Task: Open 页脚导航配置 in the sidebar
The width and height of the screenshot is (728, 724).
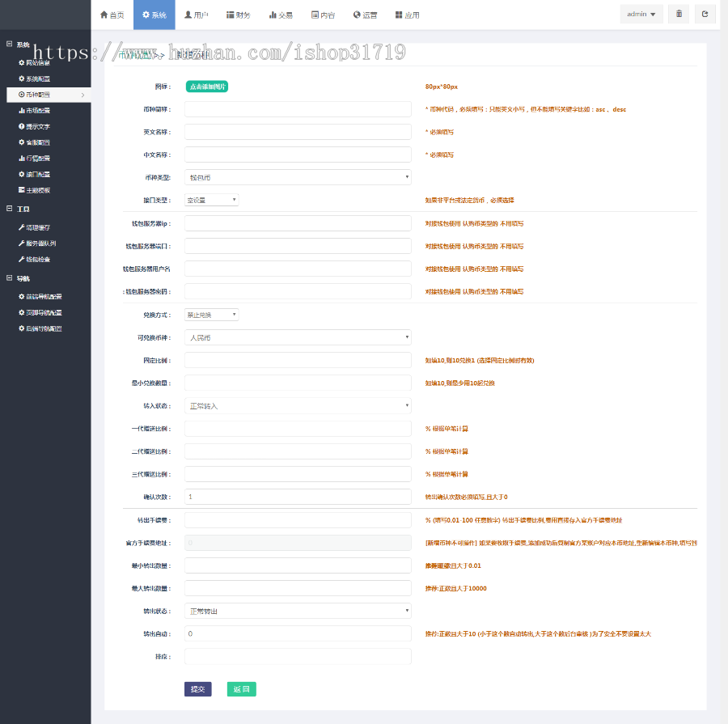Action: (x=40, y=312)
